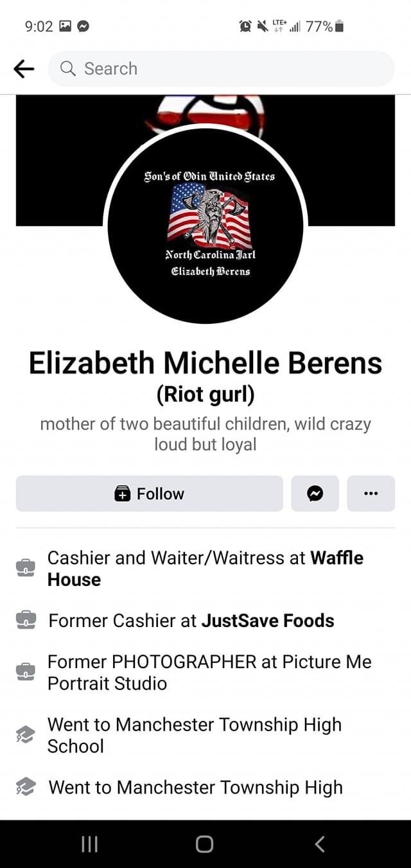Screen dimensions: 411x868
Task: Open the Messenger message button
Action: point(315,493)
